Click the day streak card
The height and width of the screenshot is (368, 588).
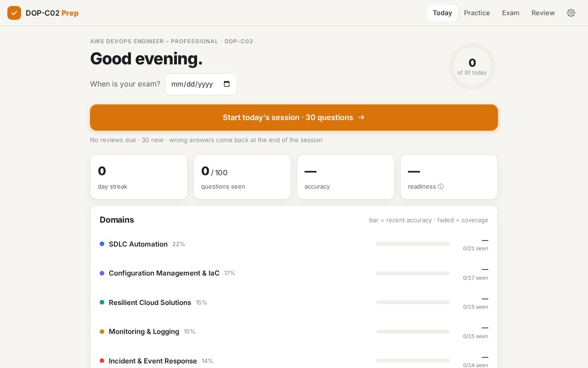[139, 177]
